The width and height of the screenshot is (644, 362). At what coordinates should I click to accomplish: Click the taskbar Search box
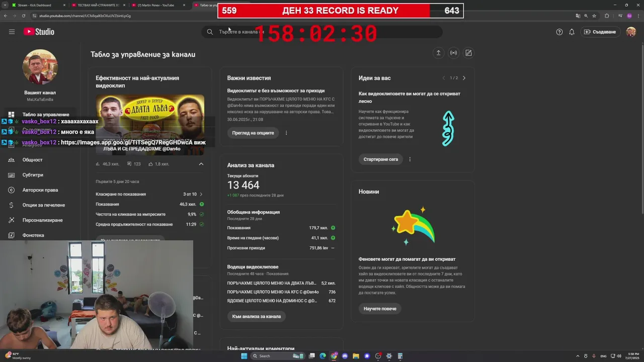coord(278,356)
